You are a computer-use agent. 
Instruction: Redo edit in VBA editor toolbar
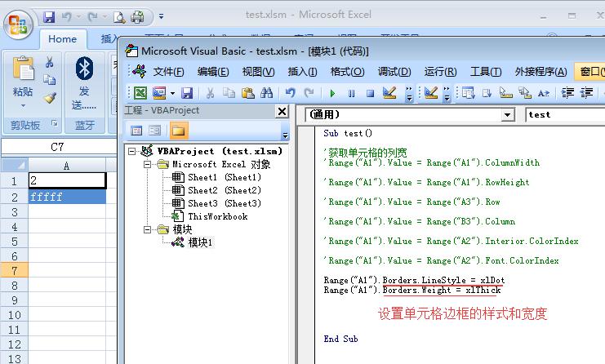309,93
